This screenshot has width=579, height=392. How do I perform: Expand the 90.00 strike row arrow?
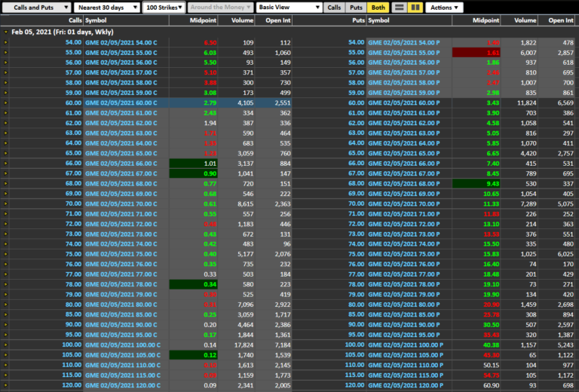coord(5,325)
